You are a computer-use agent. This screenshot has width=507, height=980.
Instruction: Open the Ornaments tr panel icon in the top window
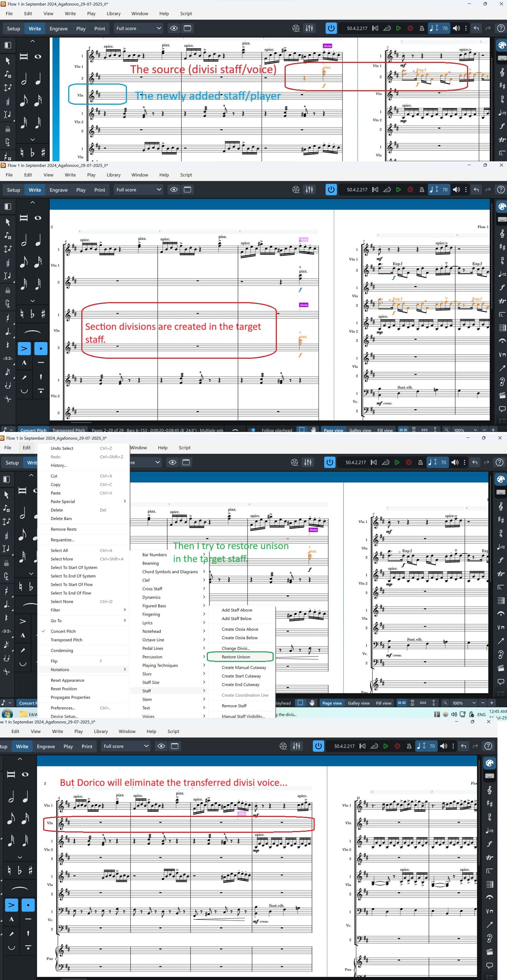coord(502,140)
